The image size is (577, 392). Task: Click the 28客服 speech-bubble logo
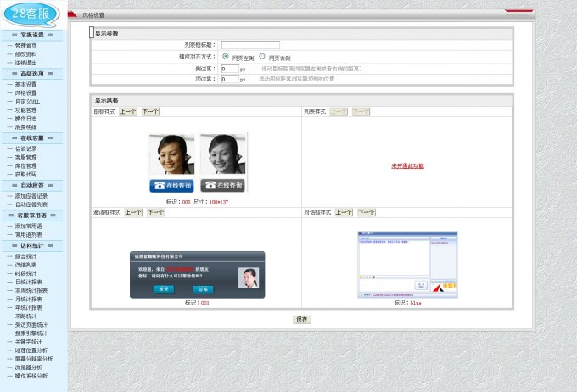tap(31, 14)
